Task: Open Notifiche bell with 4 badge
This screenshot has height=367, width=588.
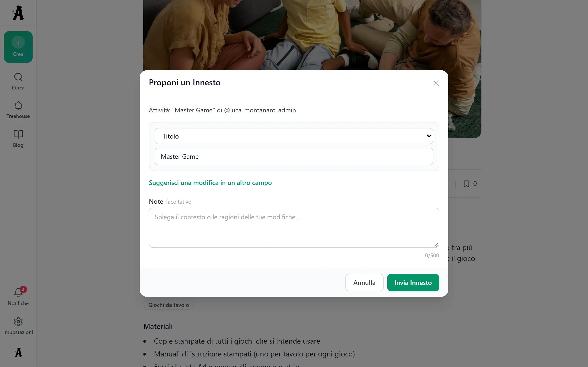Action: [18, 296]
